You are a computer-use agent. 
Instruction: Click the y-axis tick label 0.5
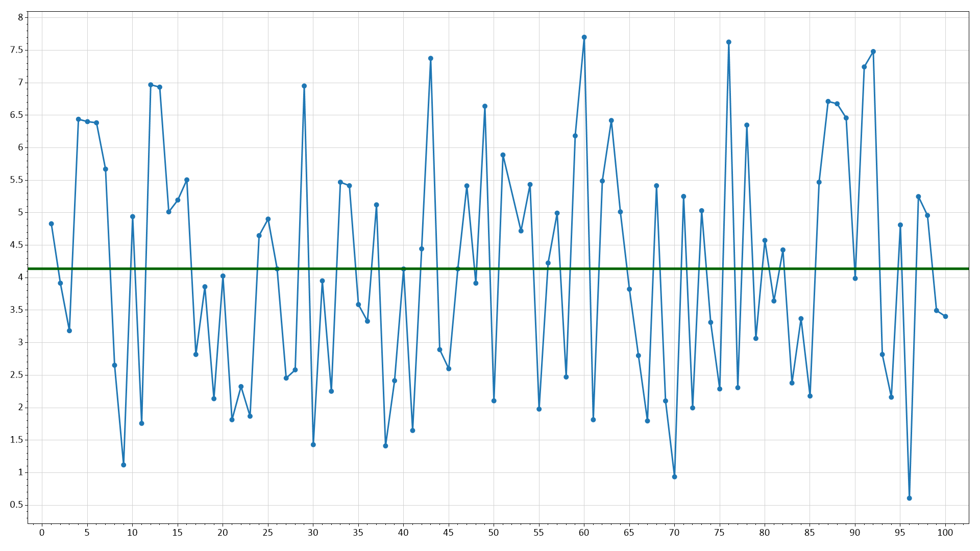pyautogui.click(x=17, y=505)
